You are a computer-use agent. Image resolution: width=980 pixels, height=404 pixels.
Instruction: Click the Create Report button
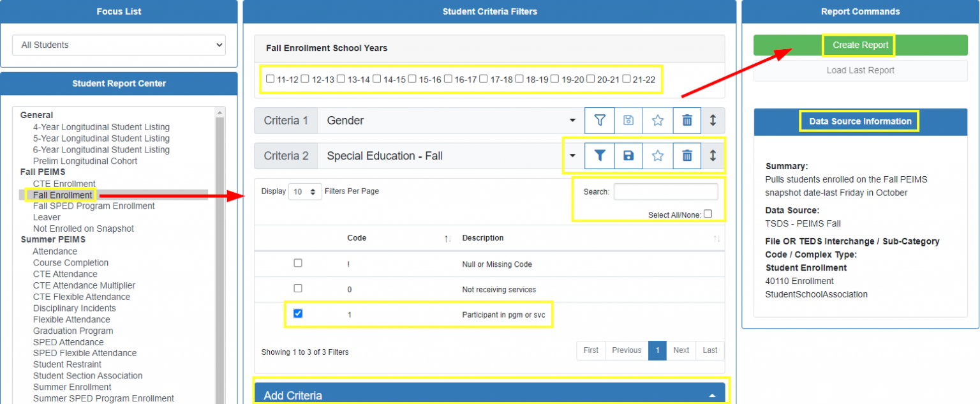click(x=859, y=45)
